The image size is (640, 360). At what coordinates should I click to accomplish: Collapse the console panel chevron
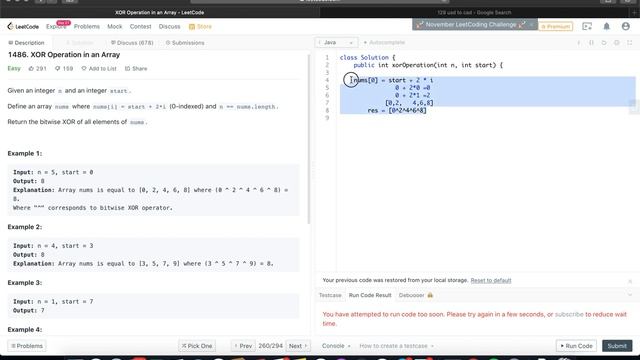630,294
